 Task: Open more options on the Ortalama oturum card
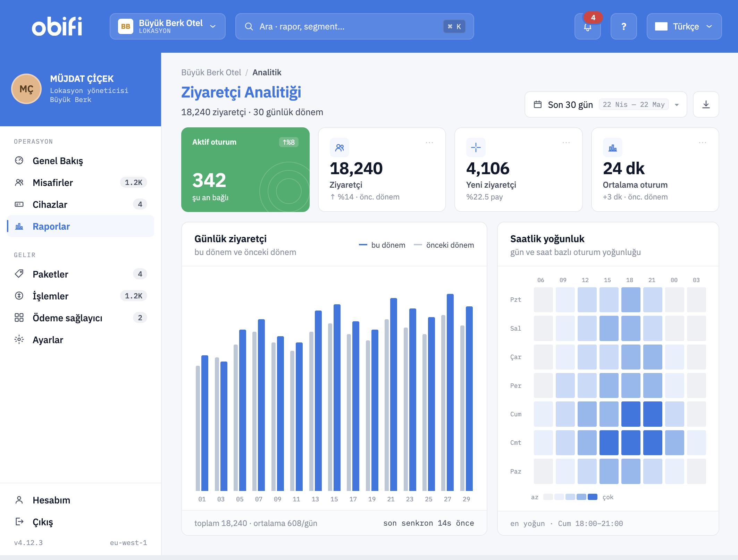tap(703, 142)
